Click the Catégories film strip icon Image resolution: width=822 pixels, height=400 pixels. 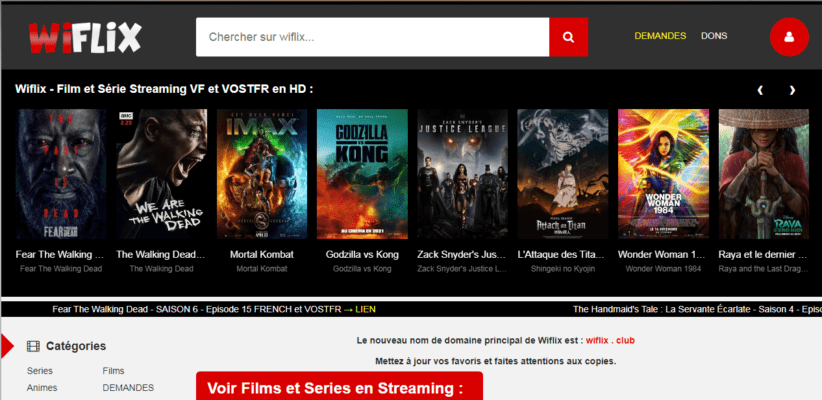coord(34,347)
